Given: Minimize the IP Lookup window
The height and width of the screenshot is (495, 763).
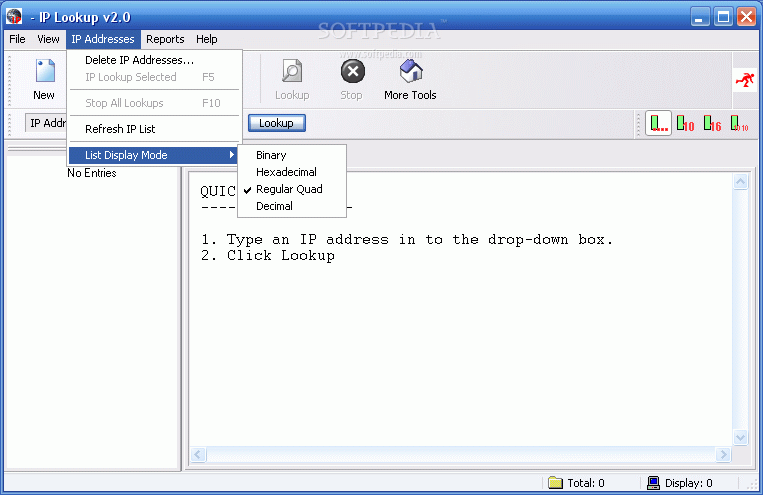Looking at the screenshot, I should (x=699, y=17).
